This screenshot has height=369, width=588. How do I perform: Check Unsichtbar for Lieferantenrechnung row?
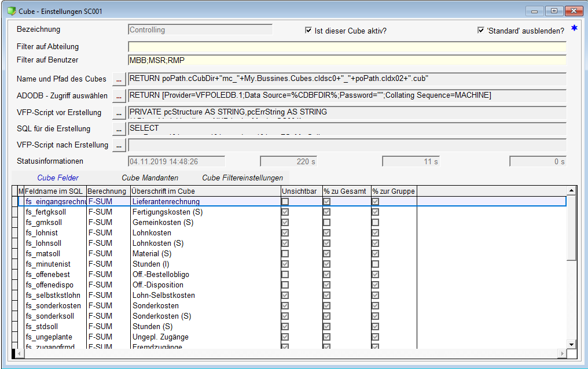285,202
